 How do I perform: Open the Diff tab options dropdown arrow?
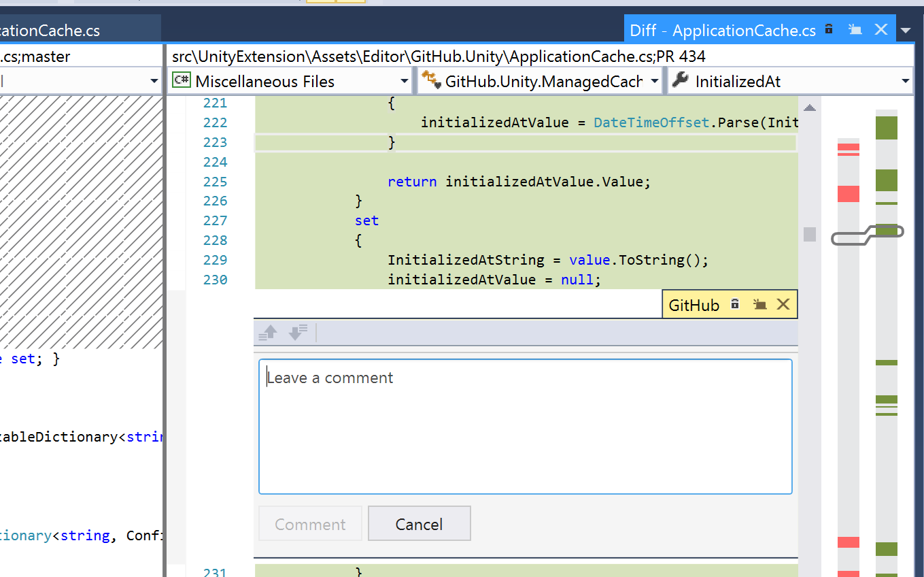tap(905, 30)
